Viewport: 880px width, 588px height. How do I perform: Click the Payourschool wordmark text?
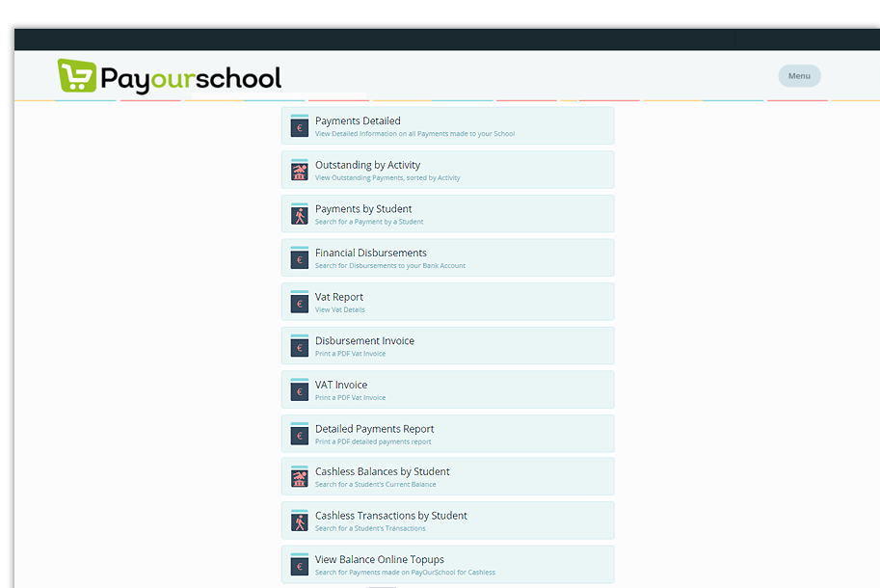(191, 78)
